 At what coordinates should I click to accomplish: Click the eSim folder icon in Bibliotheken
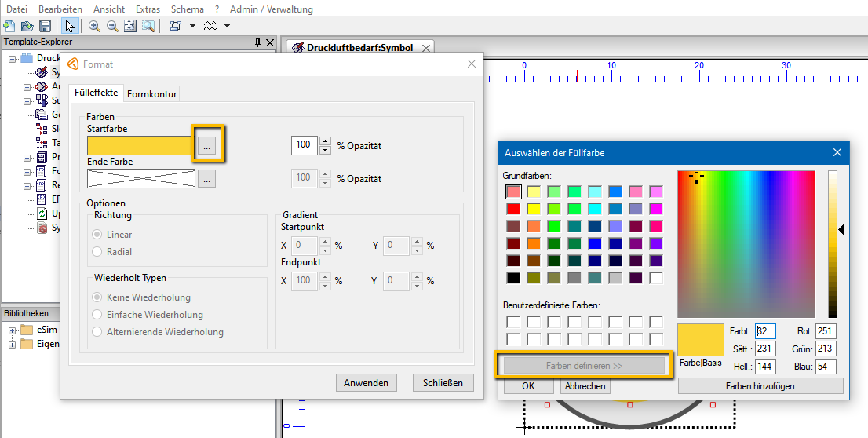[x=27, y=330]
